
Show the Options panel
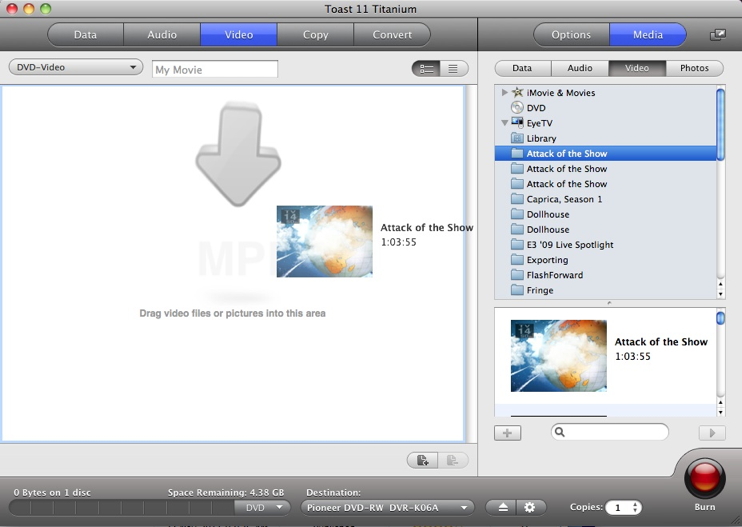(x=571, y=35)
